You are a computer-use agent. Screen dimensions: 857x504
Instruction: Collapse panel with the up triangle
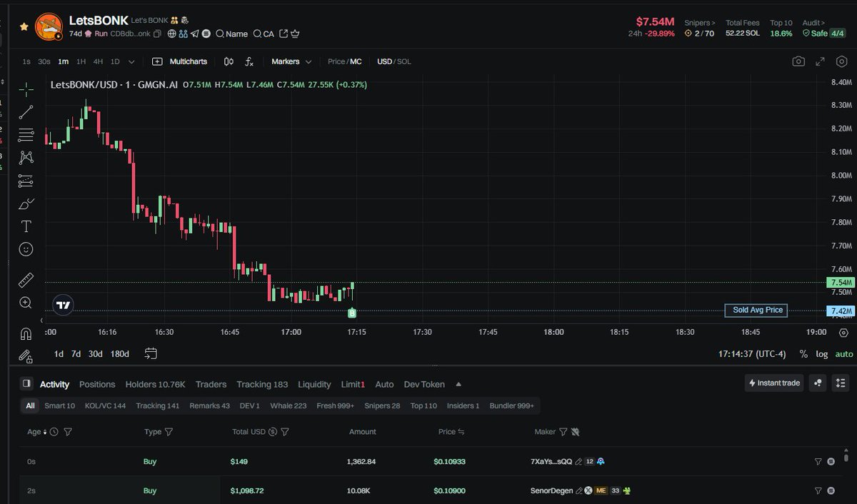(458, 384)
